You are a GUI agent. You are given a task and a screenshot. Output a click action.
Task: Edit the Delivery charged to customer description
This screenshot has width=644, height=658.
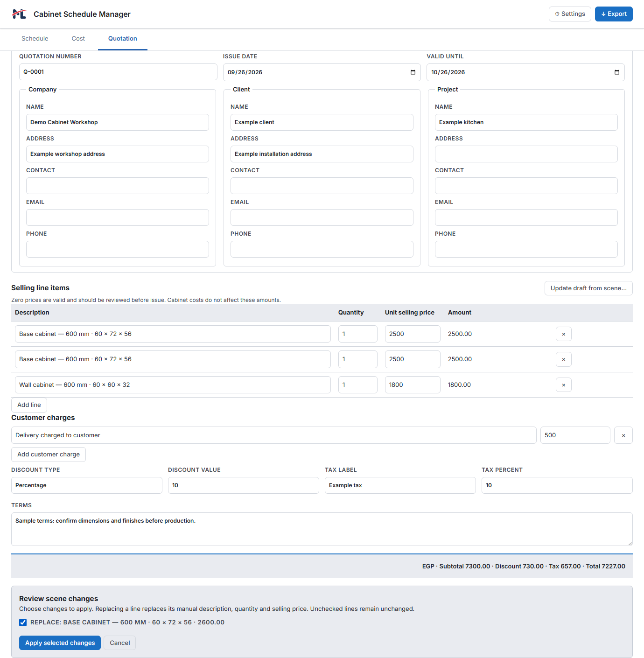(274, 435)
